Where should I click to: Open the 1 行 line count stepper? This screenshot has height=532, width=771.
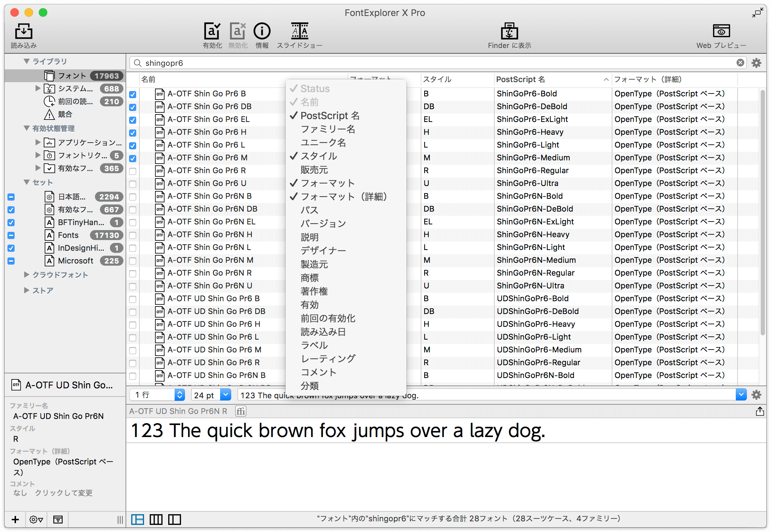tap(180, 395)
